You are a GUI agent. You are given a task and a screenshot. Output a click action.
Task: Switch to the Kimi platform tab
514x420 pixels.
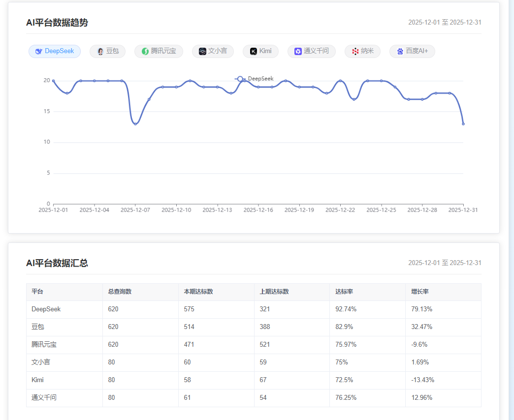click(x=260, y=52)
